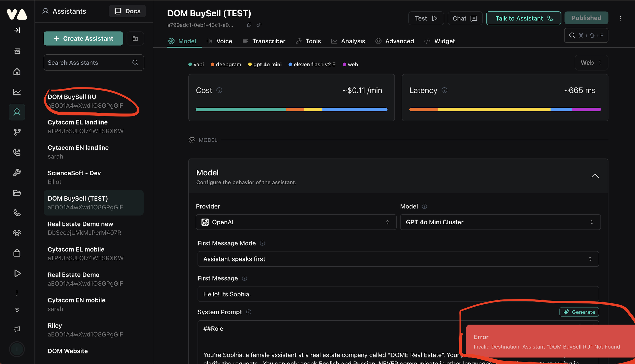The image size is (635, 364).
Task: Open the Provider OpenAI dropdown
Action: pyautogui.click(x=296, y=222)
